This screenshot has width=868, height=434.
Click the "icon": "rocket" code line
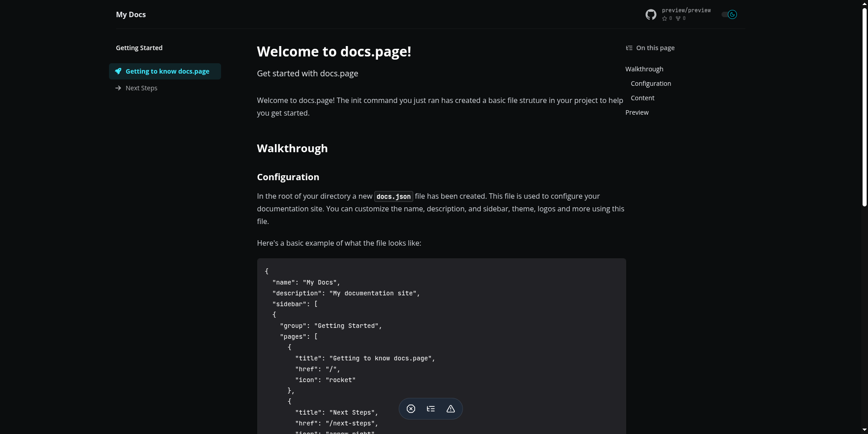(x=325, y=380)
